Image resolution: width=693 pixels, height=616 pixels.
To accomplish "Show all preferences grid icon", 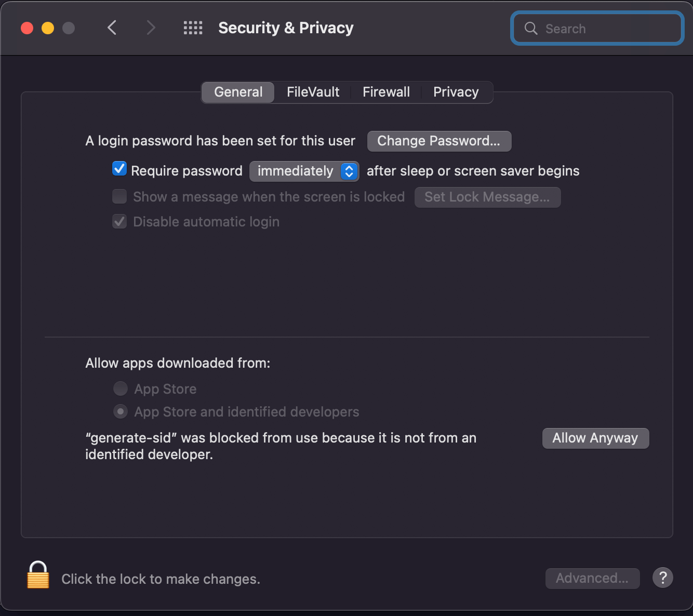I will click(x=193, y=28).
